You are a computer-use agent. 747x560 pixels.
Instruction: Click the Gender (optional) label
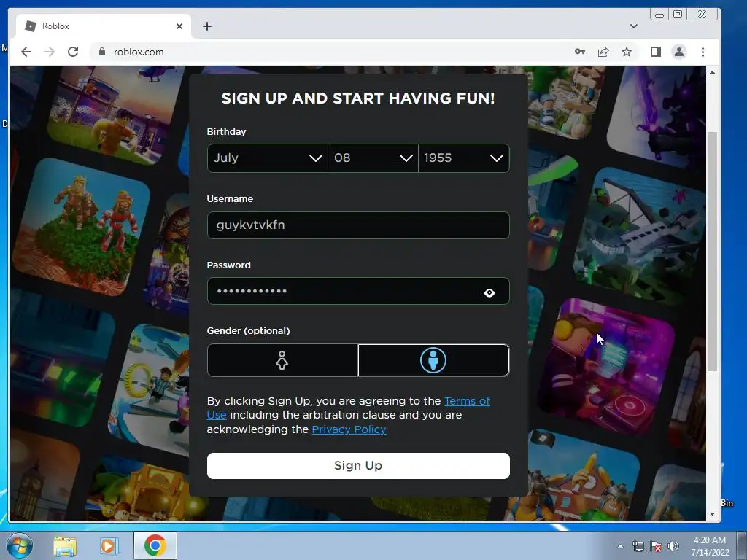click(x=248, y=331)
